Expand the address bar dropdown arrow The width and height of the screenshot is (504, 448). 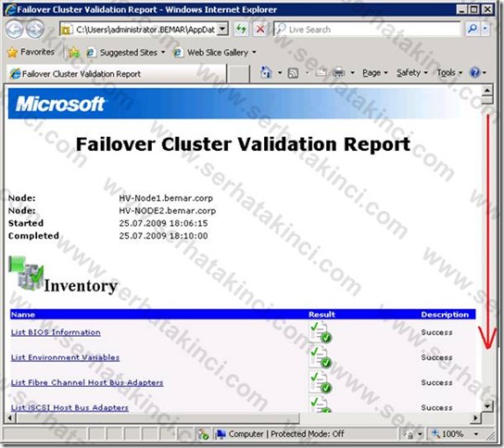click(222, 30)
